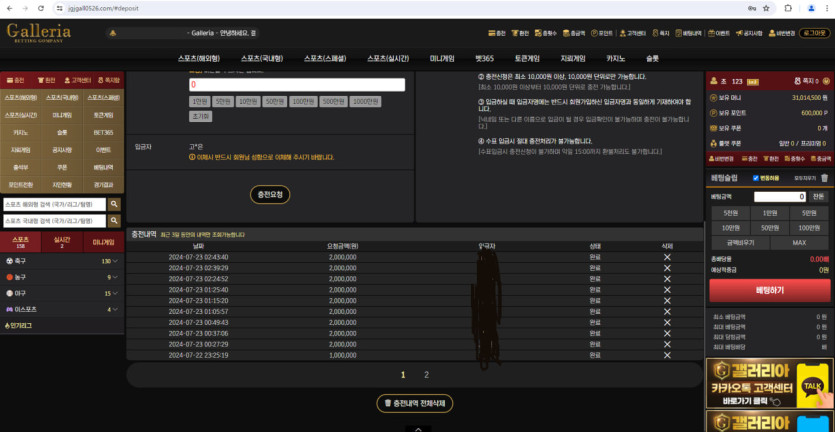The height and width of the screenshot is (432, 835).
Task: Open the KakaoTalk customer center TALK banner
Action: (x=769, y=383)
